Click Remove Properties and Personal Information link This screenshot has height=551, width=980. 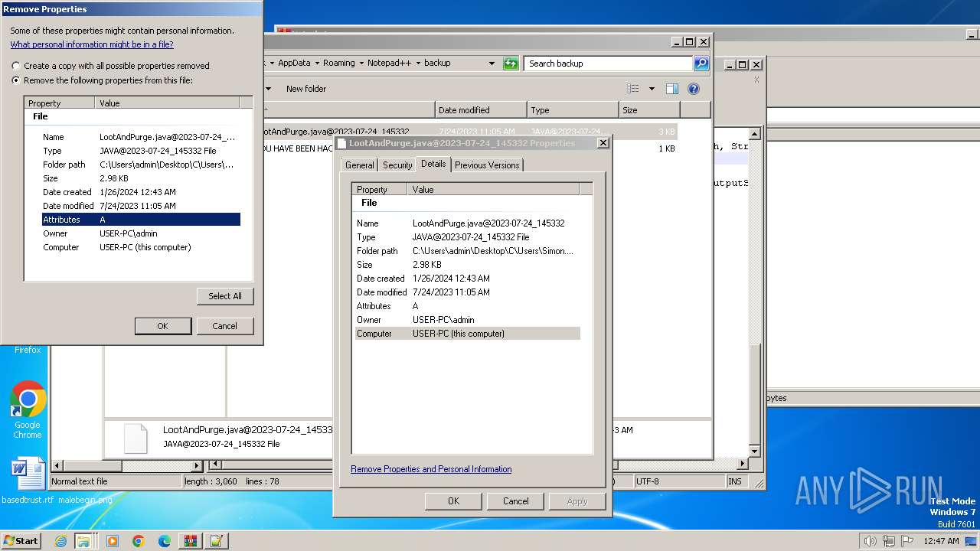coord(431,469)
